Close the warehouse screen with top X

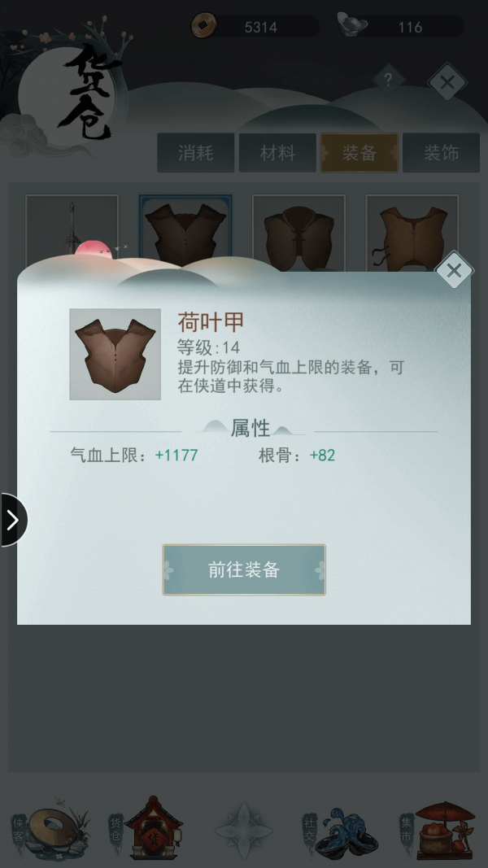pyautogui.click(x=447, y=83)
